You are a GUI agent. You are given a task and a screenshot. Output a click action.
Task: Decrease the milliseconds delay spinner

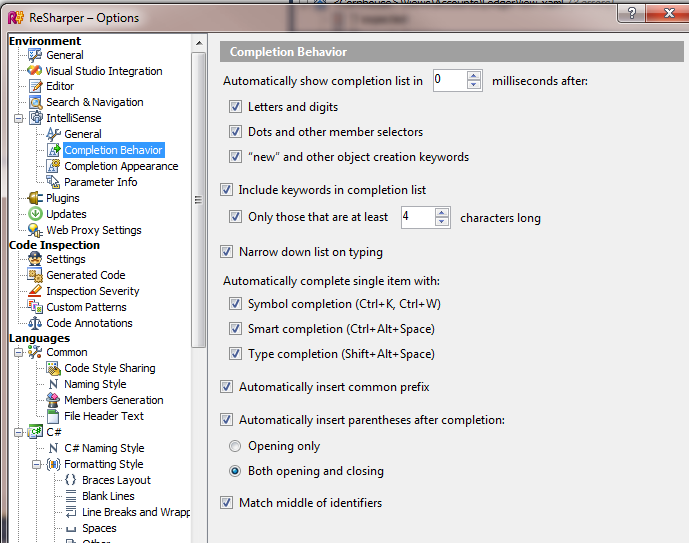coord(474,85)
